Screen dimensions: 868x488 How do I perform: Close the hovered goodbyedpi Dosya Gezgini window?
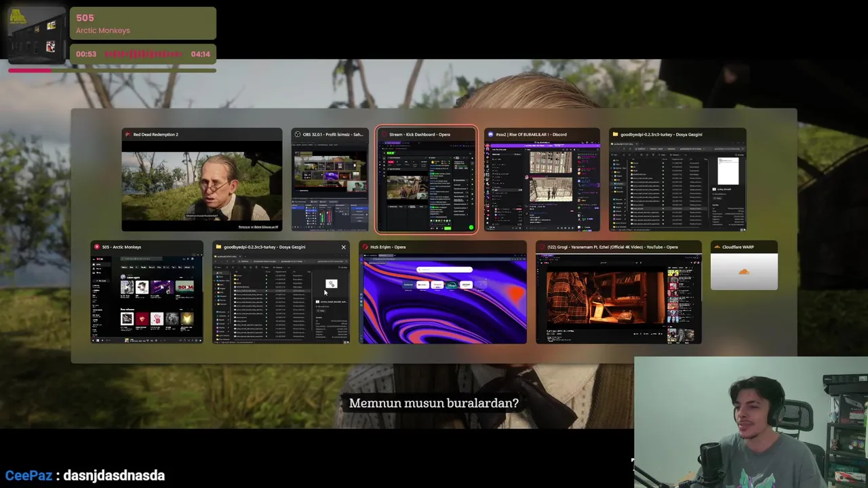tap(343, 247)
